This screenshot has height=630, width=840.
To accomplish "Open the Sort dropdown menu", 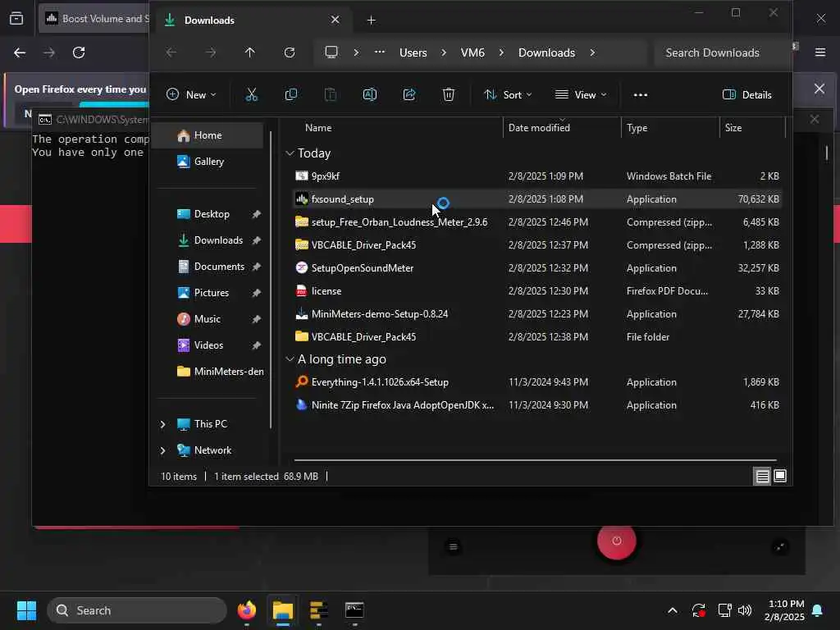I will pyautogui.click(x=508, y=95).
